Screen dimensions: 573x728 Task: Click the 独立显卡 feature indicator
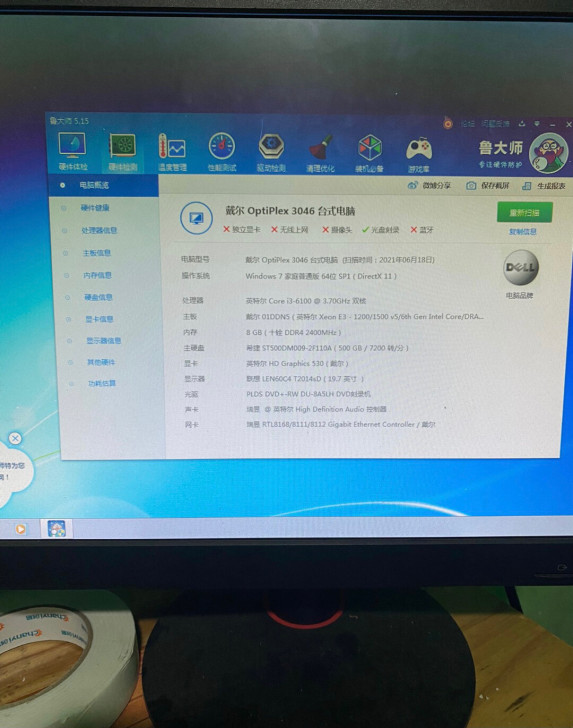click(x=241, y=229)
